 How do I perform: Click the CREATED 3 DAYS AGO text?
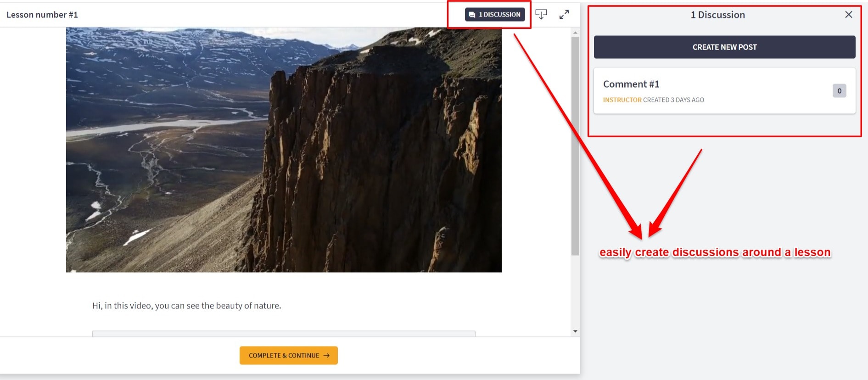click(673, 100)
